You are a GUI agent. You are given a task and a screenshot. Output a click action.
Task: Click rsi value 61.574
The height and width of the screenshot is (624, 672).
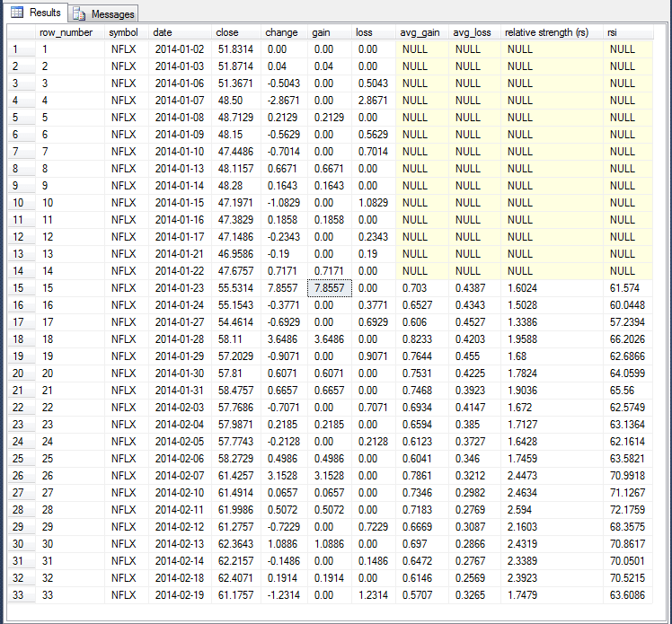pyautogui.click(x=628, y=288)
